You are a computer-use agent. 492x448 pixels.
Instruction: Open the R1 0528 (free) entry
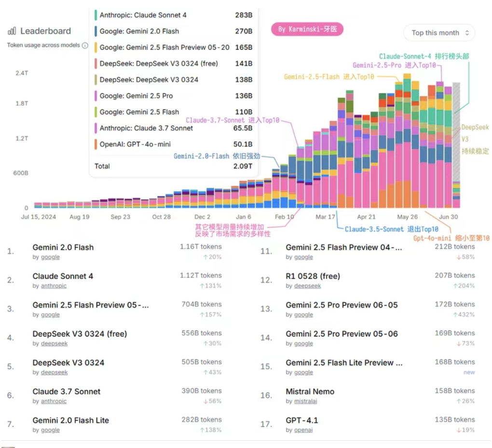point(313,276)
